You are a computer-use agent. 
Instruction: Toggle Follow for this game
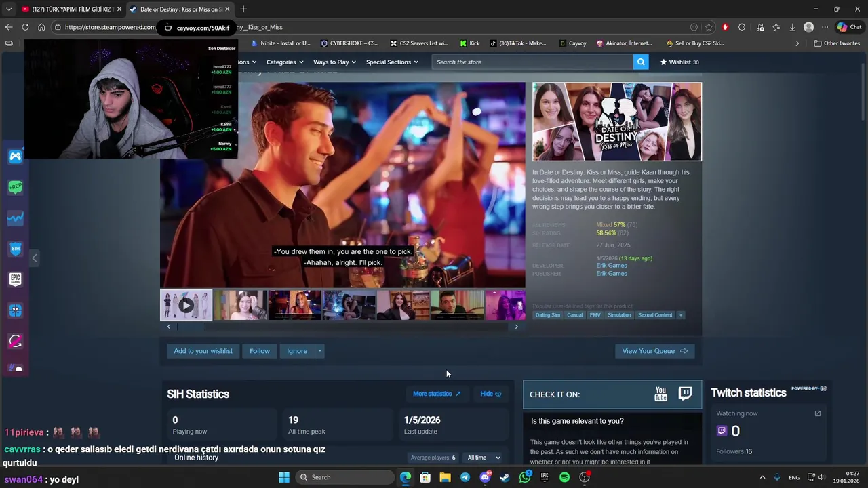click(259, 351)
